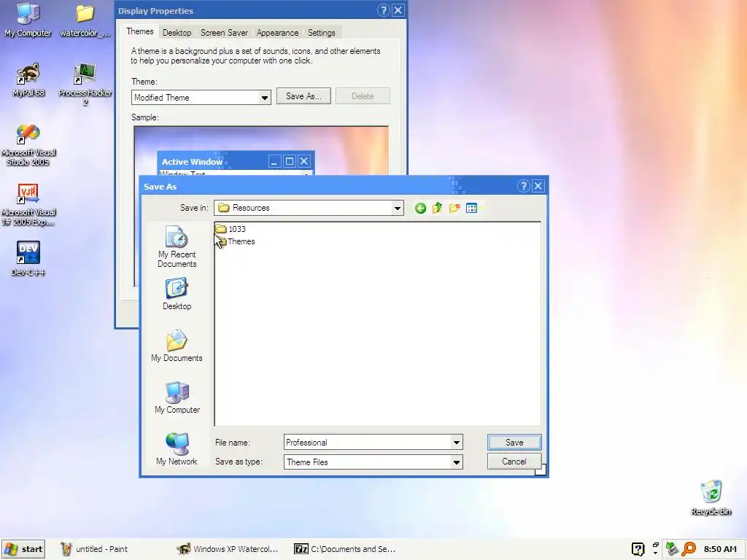This screenshot has height=560, width=747.
Task: Click Save As... in Display Properties
Action: coord(303,96)
